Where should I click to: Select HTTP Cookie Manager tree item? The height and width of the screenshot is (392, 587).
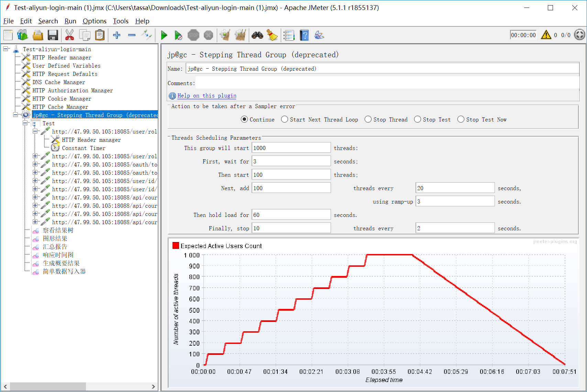click(x=62, y=99)
